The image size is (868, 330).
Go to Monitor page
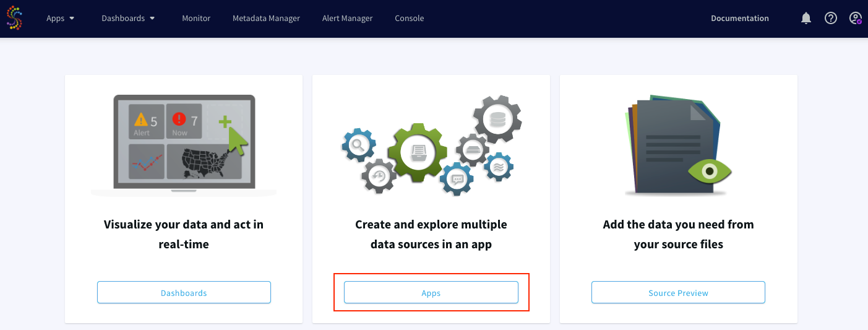point(196,18)
